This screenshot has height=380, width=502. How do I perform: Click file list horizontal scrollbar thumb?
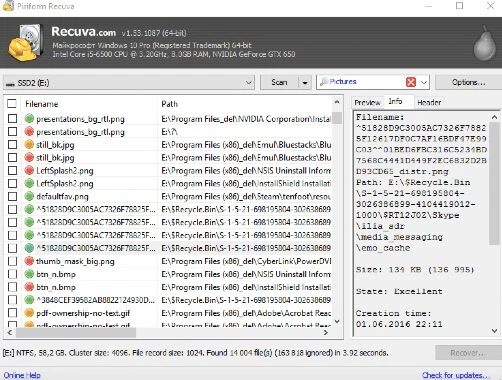[76, 332]
